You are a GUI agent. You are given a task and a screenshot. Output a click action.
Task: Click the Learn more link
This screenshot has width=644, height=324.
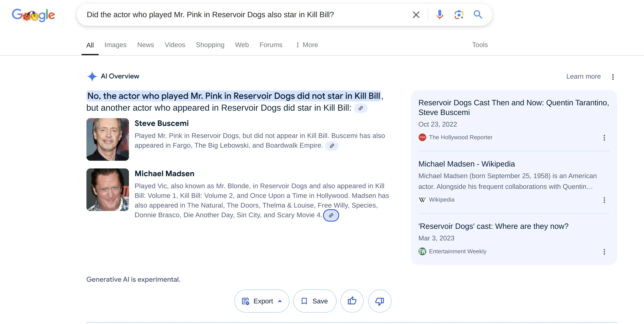[x=583, y=76]
